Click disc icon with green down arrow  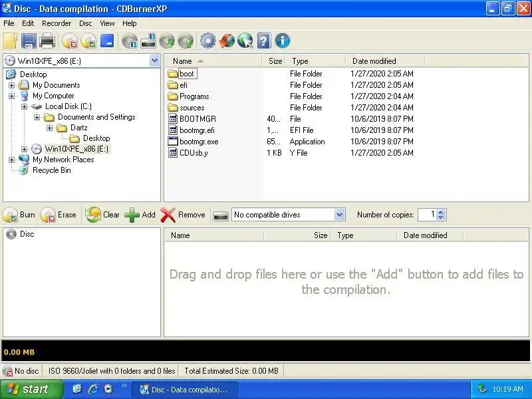click(167, 41)
